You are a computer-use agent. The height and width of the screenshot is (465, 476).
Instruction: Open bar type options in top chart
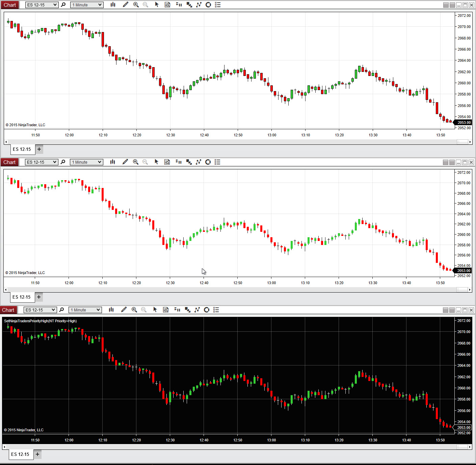113,5
